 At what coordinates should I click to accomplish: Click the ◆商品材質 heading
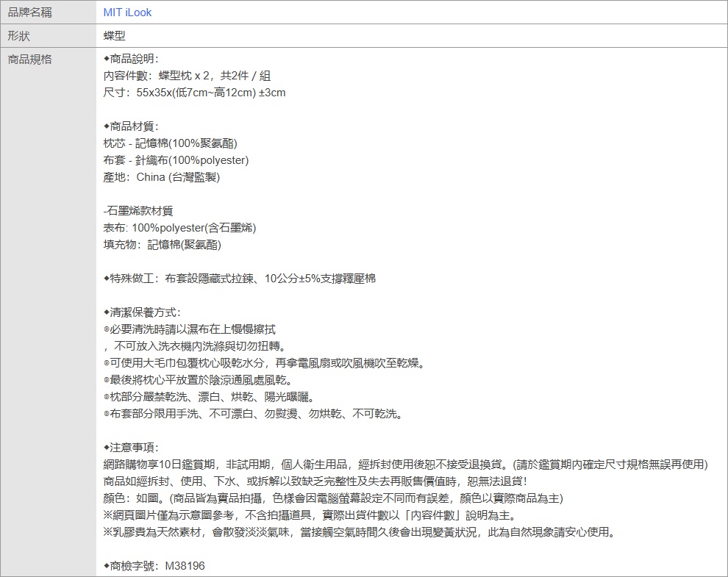(130, 126)
